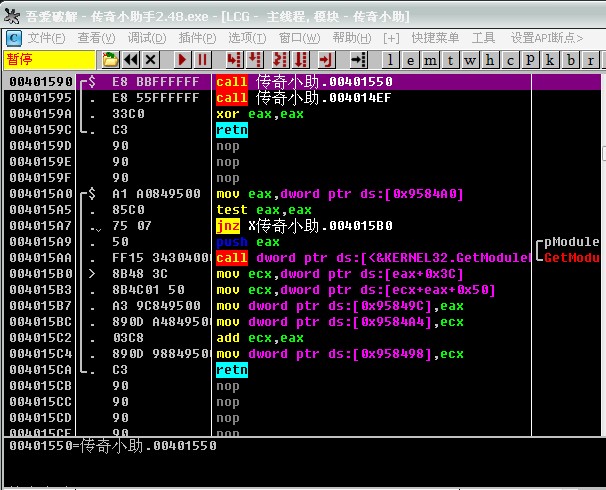Click the red run play icon

coord(182,60)
